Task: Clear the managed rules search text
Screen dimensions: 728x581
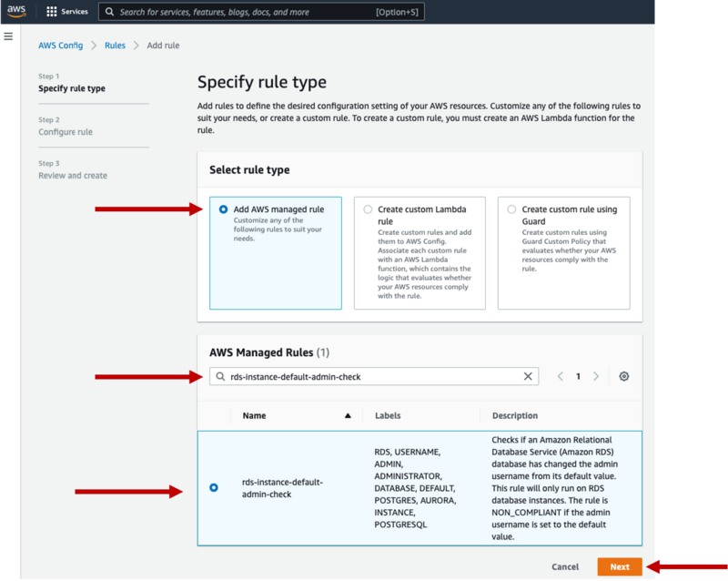Action: point(528,376)
